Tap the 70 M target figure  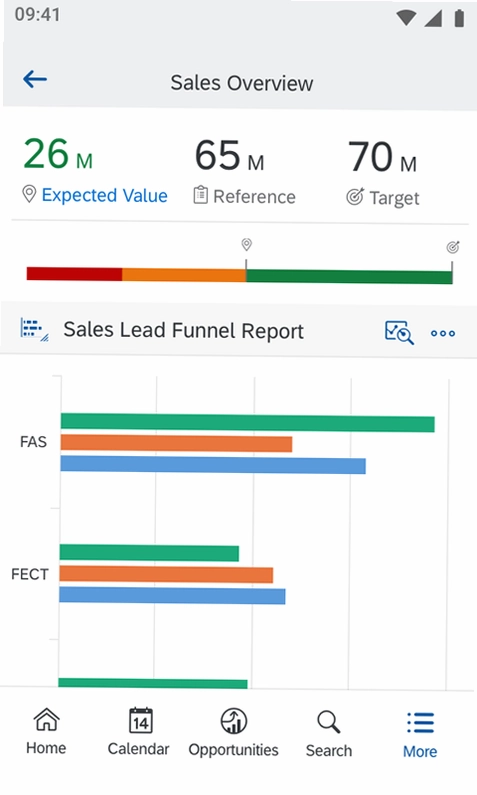[382, 157]
